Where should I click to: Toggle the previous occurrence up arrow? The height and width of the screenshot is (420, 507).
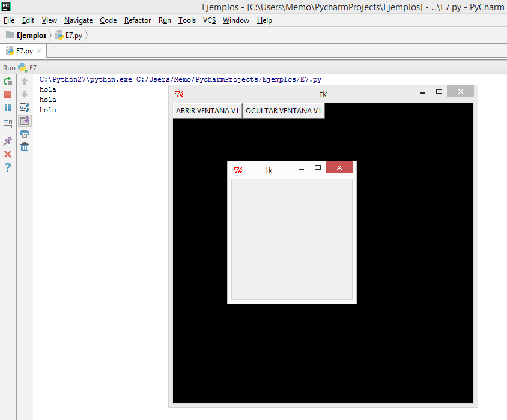(25, 82)
